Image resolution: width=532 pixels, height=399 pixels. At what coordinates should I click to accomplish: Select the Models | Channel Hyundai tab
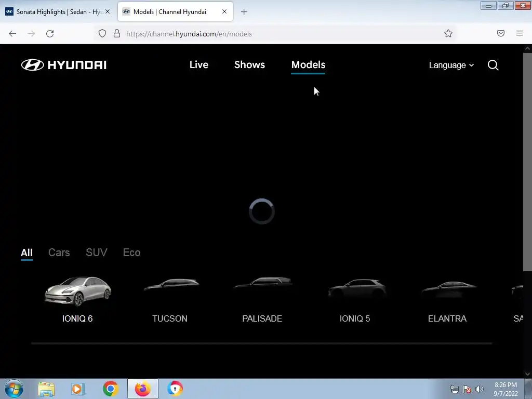tap(175, 12)
